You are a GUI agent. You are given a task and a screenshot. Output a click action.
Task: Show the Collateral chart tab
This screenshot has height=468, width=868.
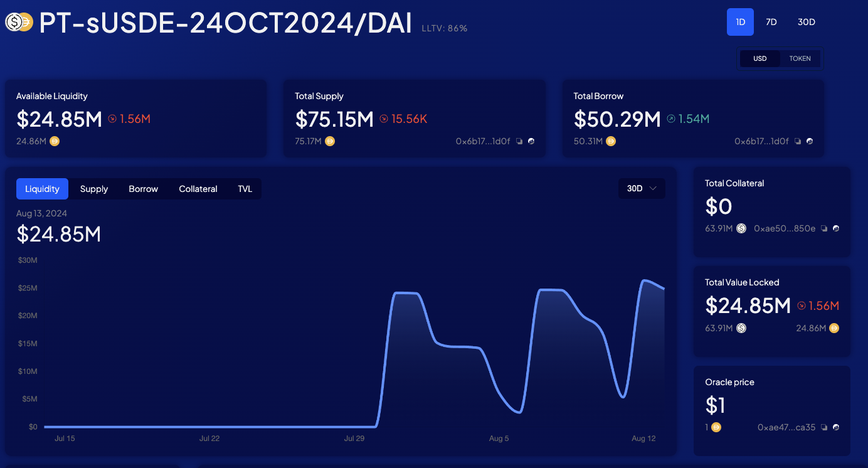coord(198,189)
